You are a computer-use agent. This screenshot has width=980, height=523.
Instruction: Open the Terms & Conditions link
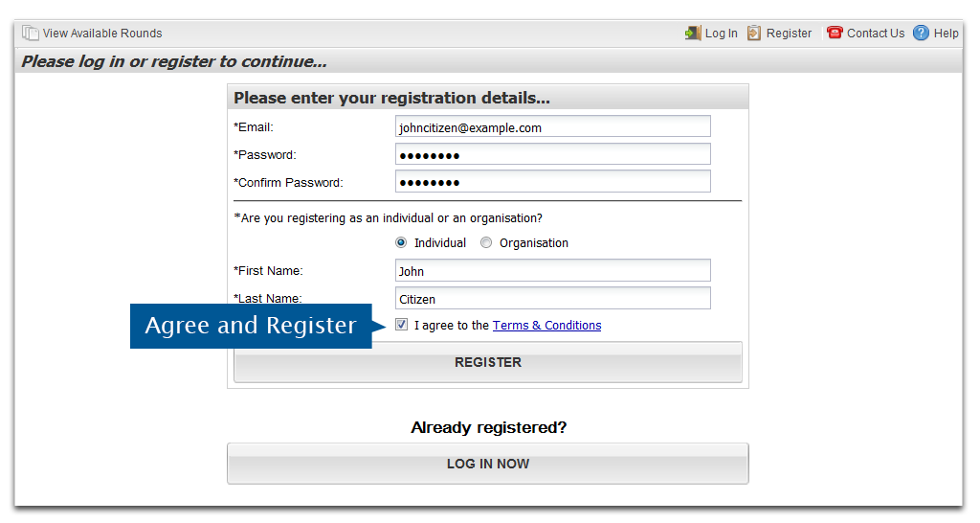point(546,326)
